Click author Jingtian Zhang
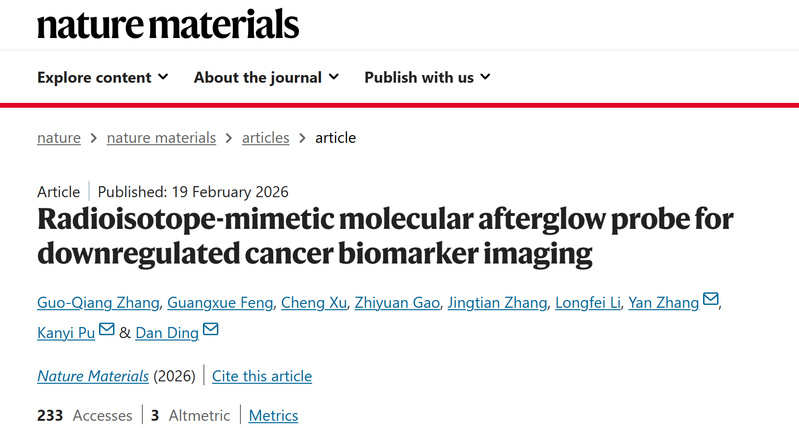 pos(497,303)
